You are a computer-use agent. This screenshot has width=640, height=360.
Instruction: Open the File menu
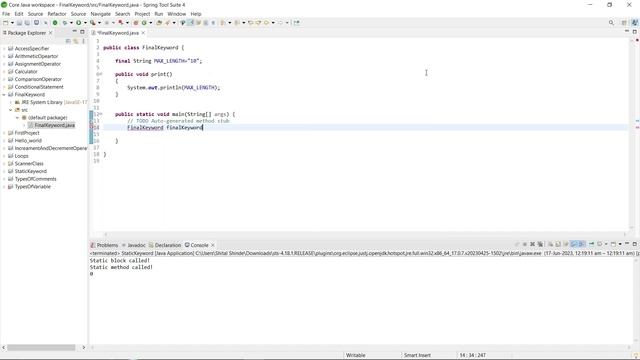(x=6, y=14)
